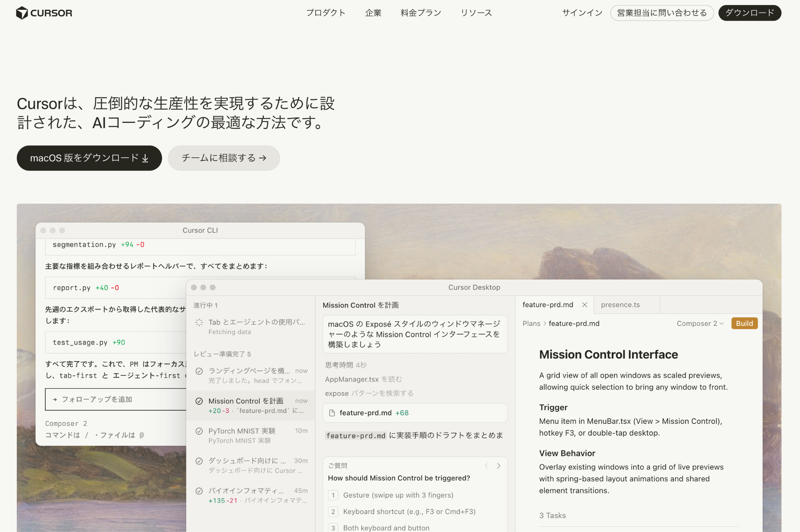
Task: Open the Composer 2 model dropdown
Action: [700, 324]
